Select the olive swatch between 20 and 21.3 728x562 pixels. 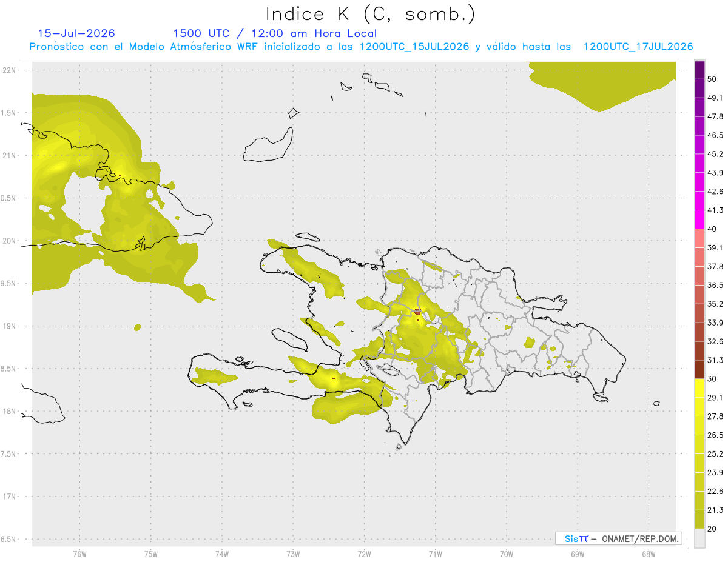tap(700, 519)
